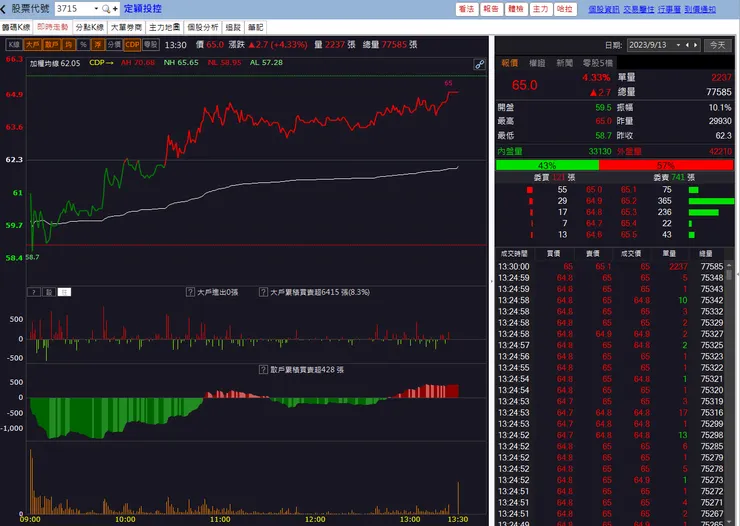Toggle the 分價 button
Image resolution: width=740 pixels, height=526 pixels.
click(114, 44)
